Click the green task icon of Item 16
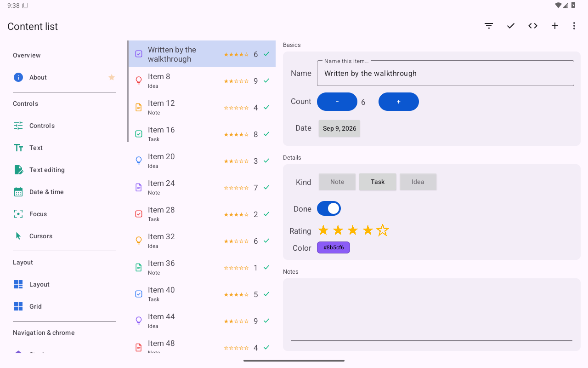 [x=139, y=134]
